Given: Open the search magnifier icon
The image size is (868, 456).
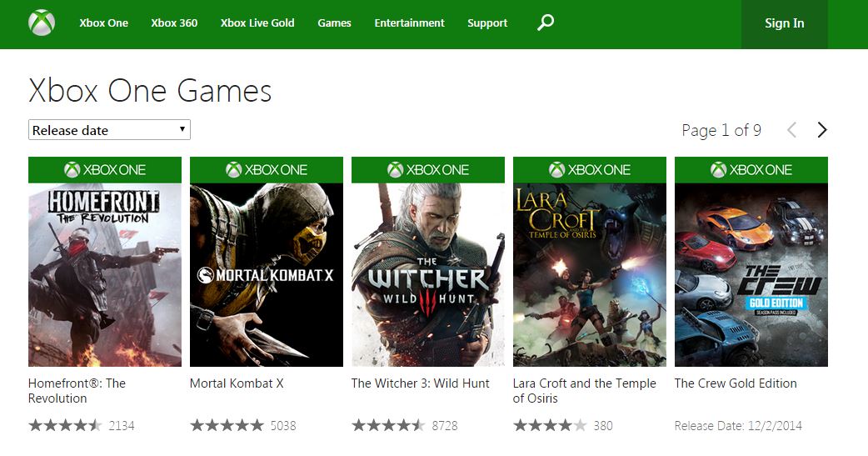Looking at the screenshot, I should [546, 23].
